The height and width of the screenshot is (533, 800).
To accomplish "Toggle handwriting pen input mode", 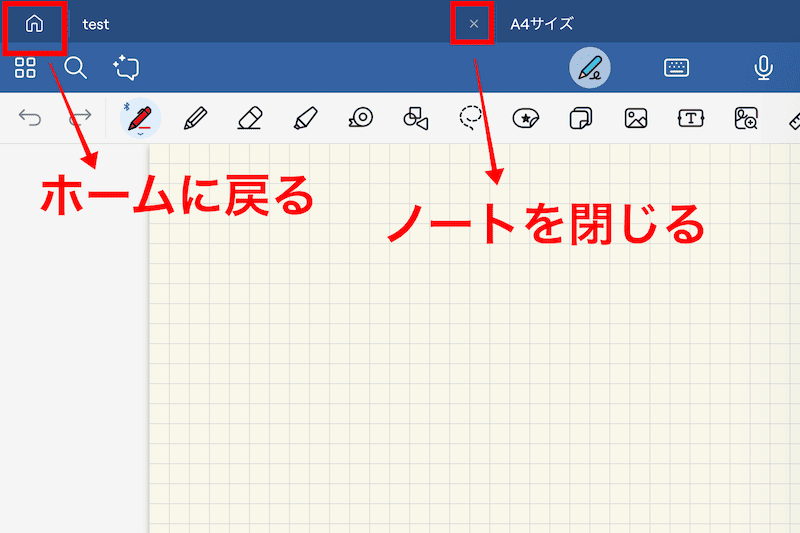I will coord(590,68).
